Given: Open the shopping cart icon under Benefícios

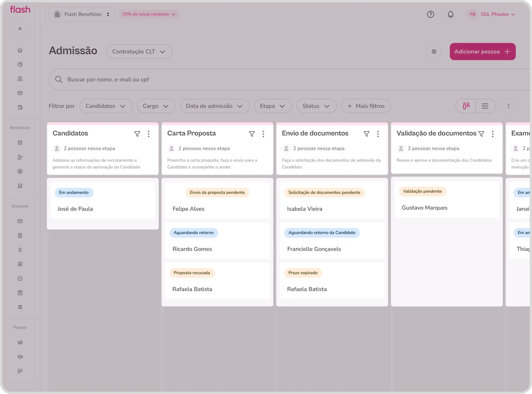Looking at the screenshot, I should [20, 186].
